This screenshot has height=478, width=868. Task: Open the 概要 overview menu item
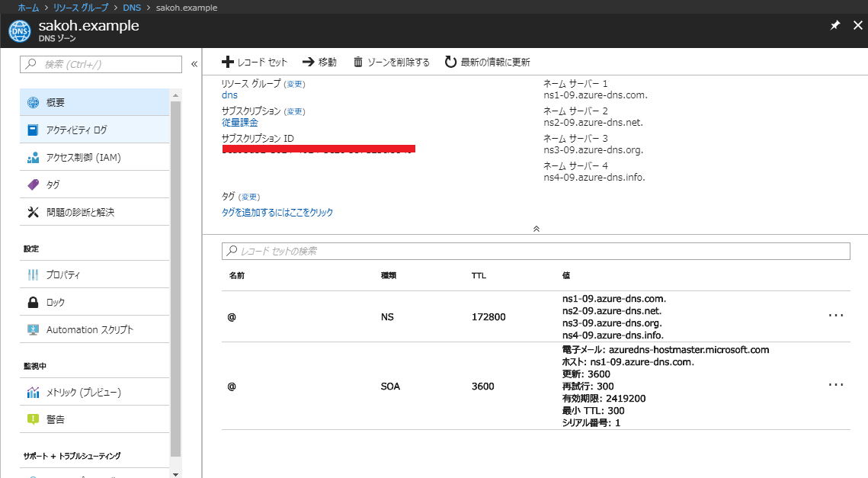[94, 102]
